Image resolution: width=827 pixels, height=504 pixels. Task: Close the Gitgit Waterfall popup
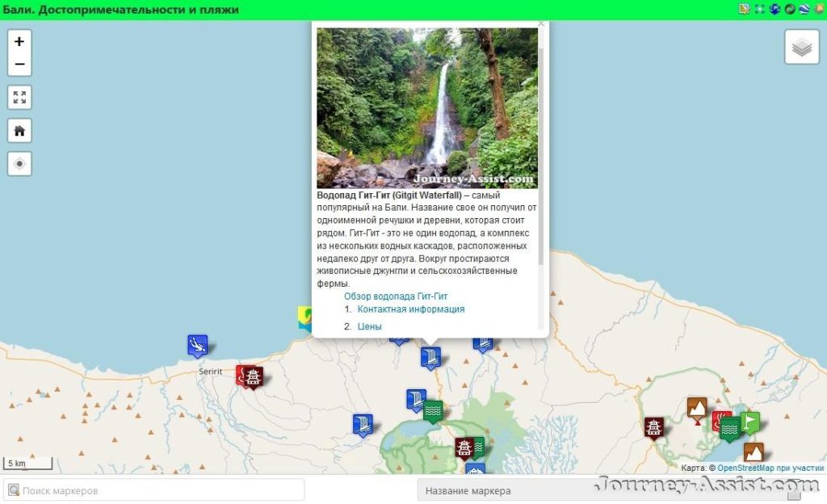(x=540, y=23)
